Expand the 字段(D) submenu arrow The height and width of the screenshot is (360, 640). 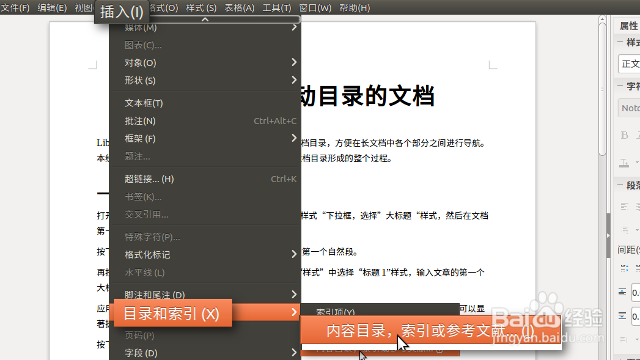[x=294, y=353]
